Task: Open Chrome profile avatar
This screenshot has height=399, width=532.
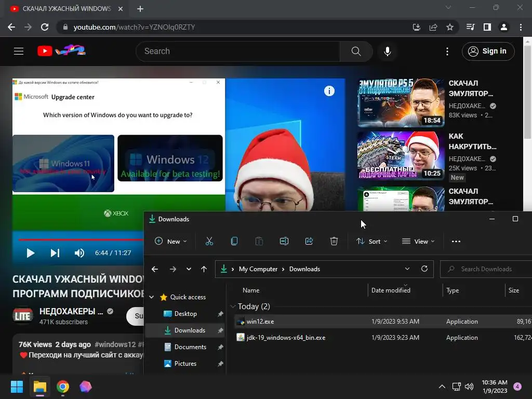Action: pos(504,27)
